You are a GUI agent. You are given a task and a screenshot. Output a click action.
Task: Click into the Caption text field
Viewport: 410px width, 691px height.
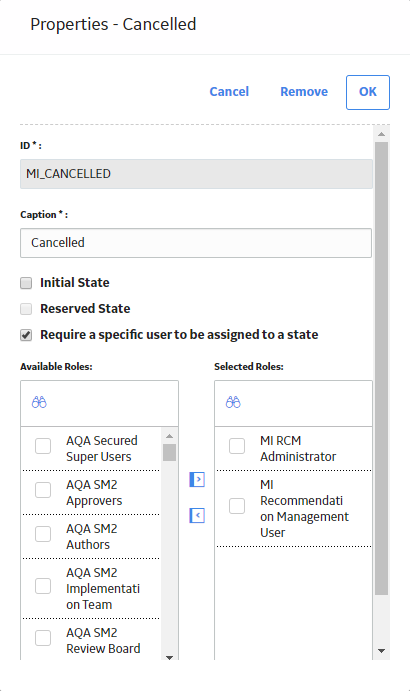(196, 243)
